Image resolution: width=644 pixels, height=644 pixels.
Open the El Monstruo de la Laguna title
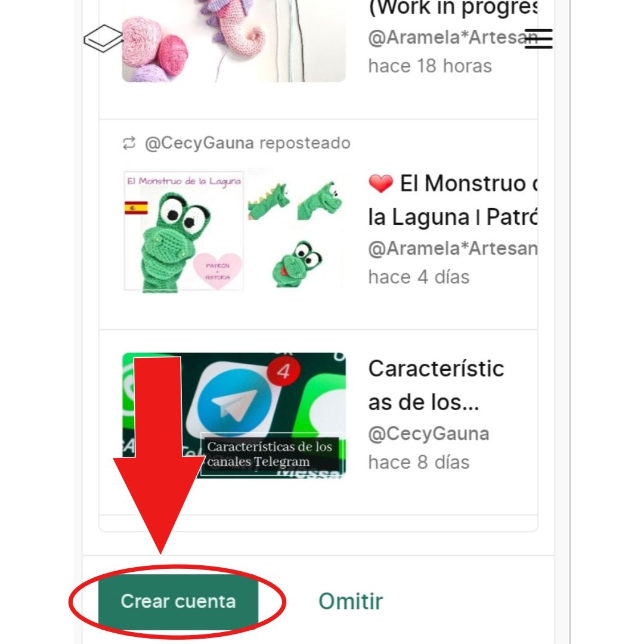click(x=453, y=200)
